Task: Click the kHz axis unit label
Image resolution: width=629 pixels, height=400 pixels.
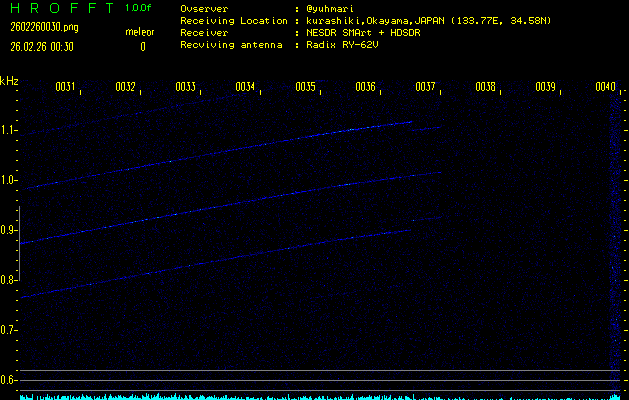Action: click(x=9, y=81)
